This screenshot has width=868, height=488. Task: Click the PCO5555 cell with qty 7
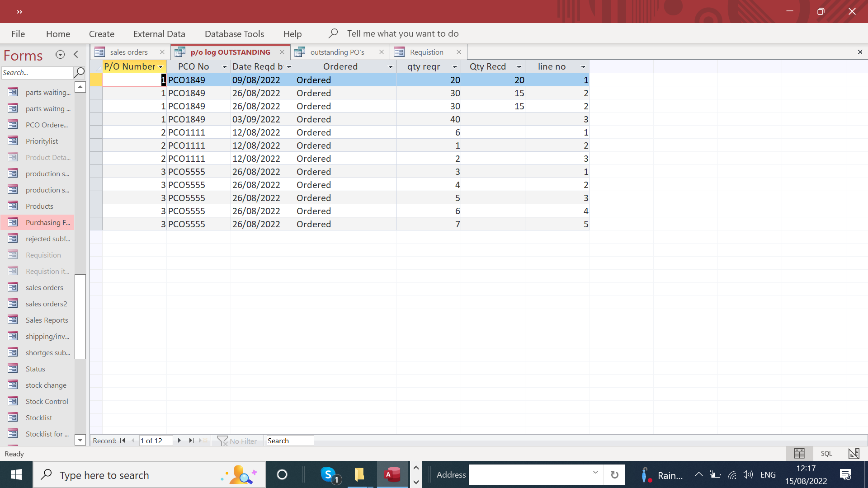[198, 224]
